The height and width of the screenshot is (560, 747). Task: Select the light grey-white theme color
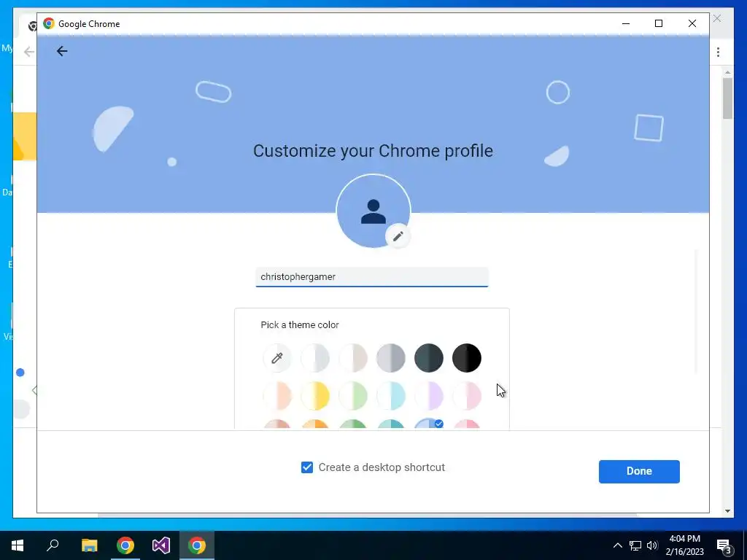[315, 357]
